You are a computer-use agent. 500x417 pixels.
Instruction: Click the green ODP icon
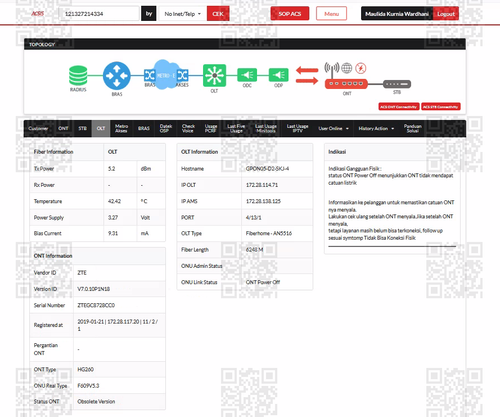(x=278, y=75)
